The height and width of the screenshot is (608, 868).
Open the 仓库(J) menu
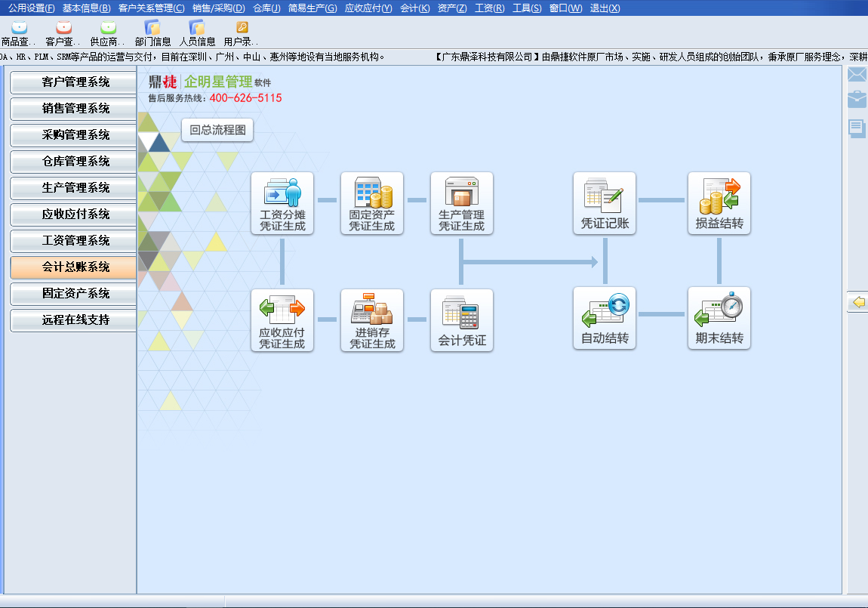coord(266,8)
